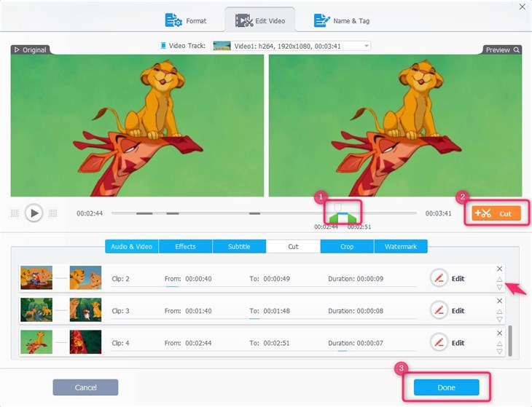Image resolution: width=532 pixels, height=407 pixels.
Task: Move Clip 2 down with arrow
Action: click(x=499, y=288)
